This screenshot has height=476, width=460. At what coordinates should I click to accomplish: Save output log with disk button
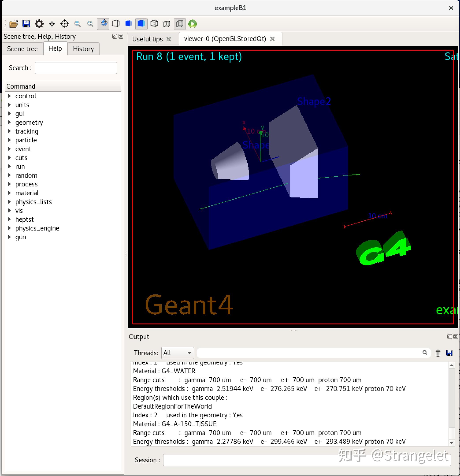pos(449,353)
